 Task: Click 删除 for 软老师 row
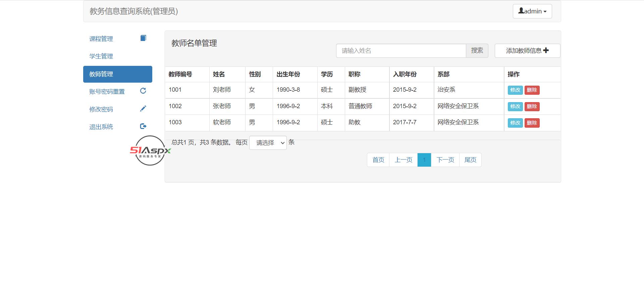click(x=532, y=123)
